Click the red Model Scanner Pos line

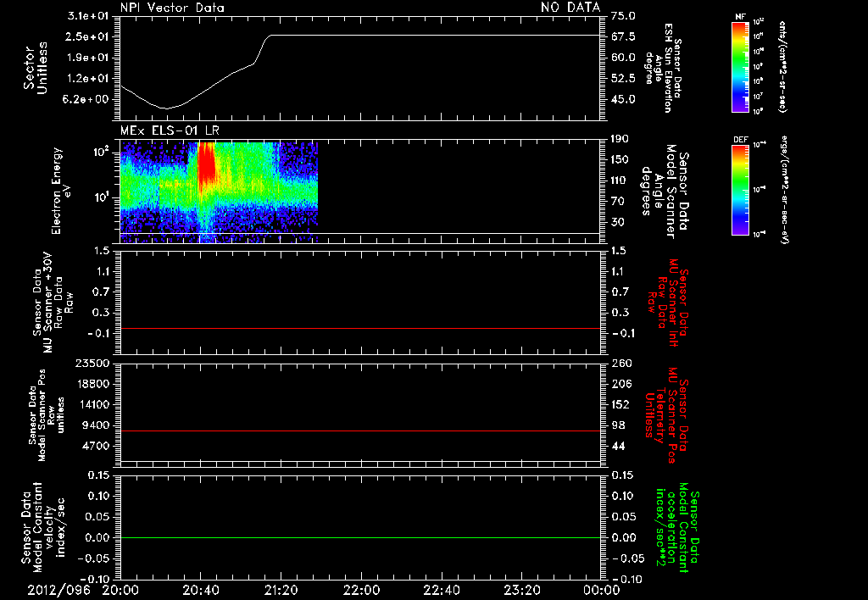pos(359,431)
